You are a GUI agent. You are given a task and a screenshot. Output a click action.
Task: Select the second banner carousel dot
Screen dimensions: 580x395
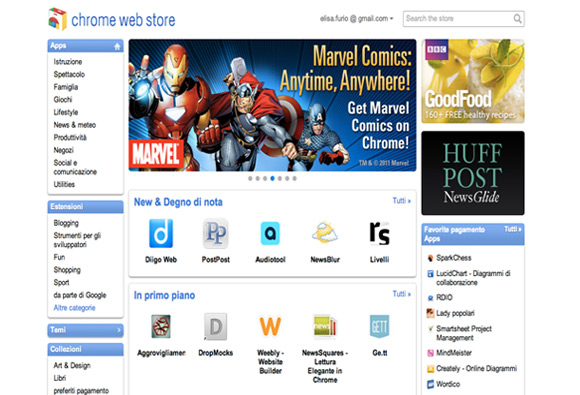(257, 179)
